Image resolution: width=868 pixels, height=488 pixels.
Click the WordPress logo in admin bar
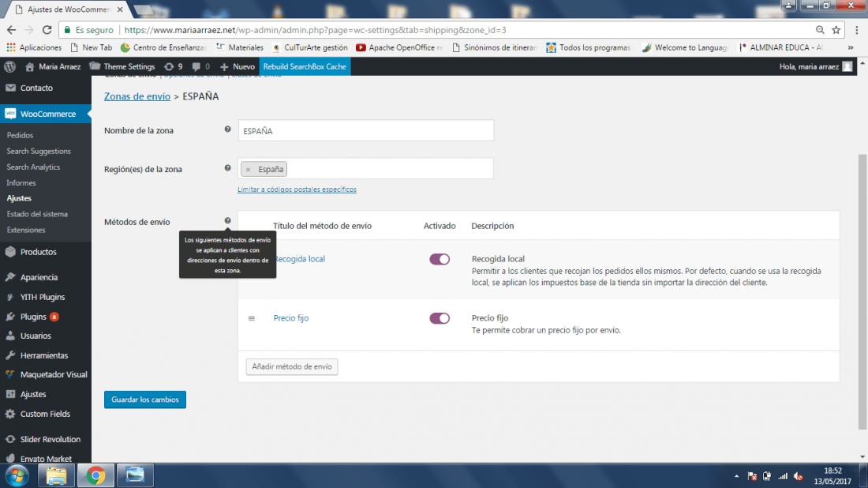(x=9, y=66)
